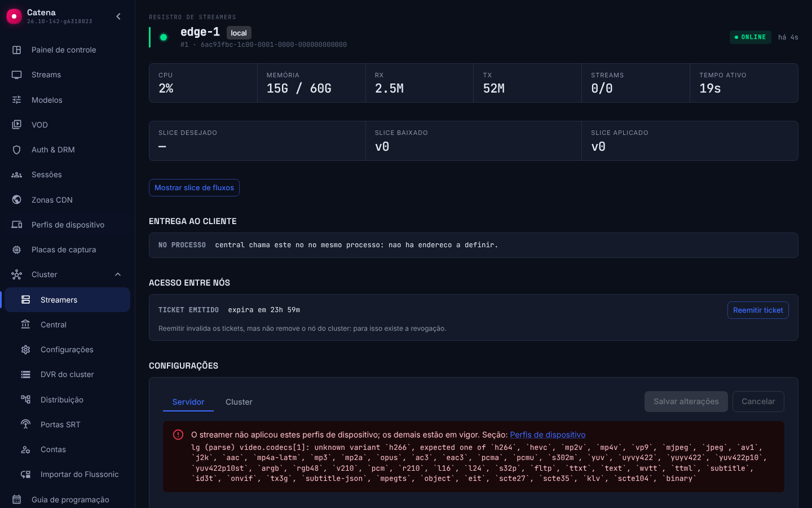Image resolution: width=812 pixels, height=508 pixels.
Task: Collapse the Cluster menu section chevron
Action: (118, 274)
